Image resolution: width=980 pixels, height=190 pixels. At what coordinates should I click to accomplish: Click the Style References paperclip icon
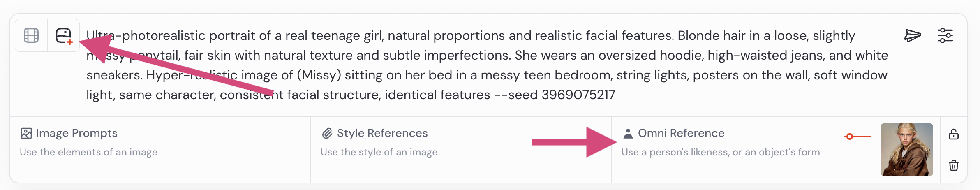click(x=327, y=133)
